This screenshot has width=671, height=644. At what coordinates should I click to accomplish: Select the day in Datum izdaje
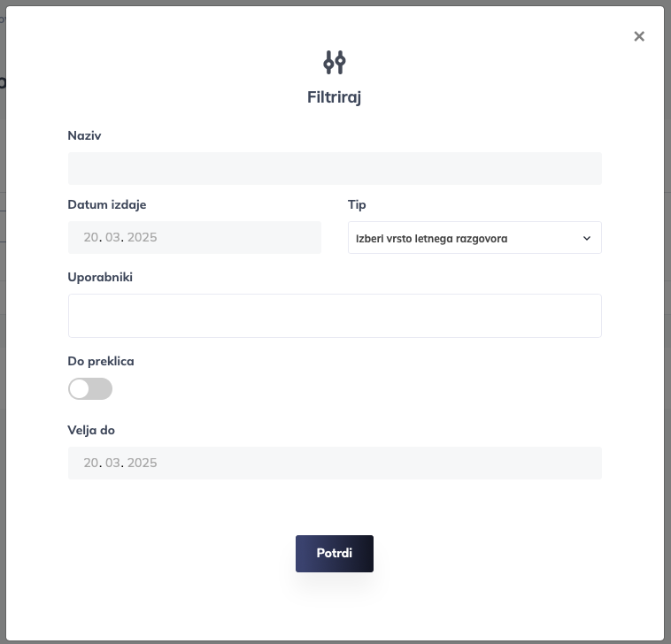[92, 237]
